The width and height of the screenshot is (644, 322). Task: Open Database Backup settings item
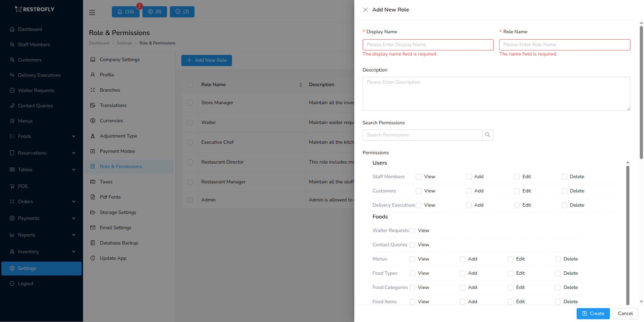pos(119,243)
